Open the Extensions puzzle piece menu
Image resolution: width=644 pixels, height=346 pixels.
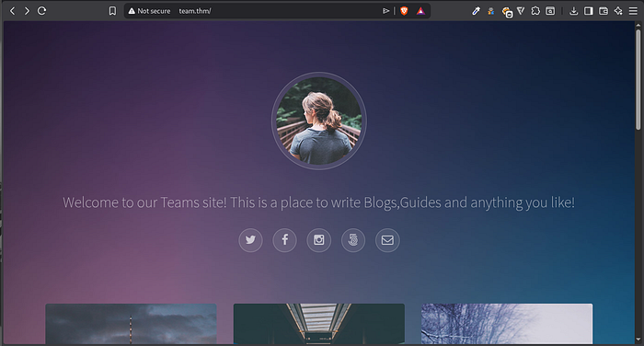(x=535, y=11)
